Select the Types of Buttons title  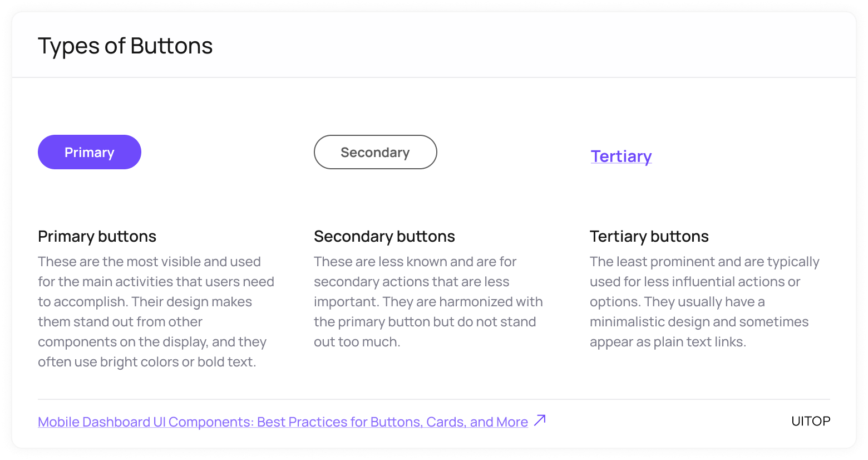pyautogui.click(x=125, y=46)
